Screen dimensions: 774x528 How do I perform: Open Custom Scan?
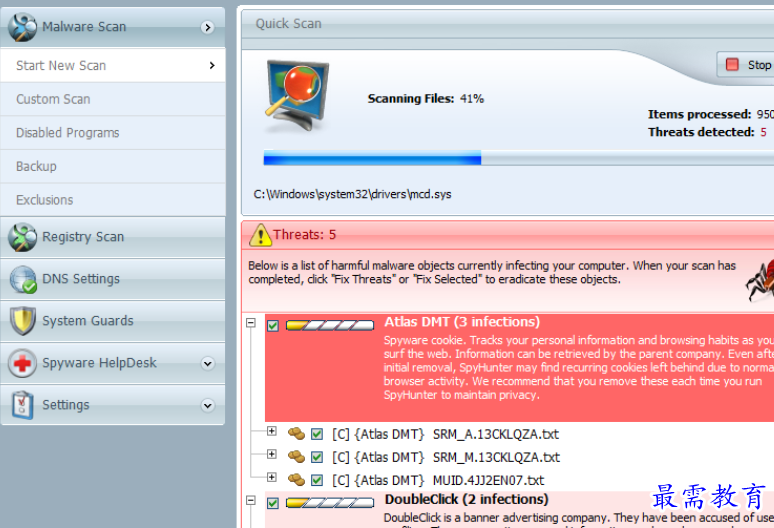113,99
